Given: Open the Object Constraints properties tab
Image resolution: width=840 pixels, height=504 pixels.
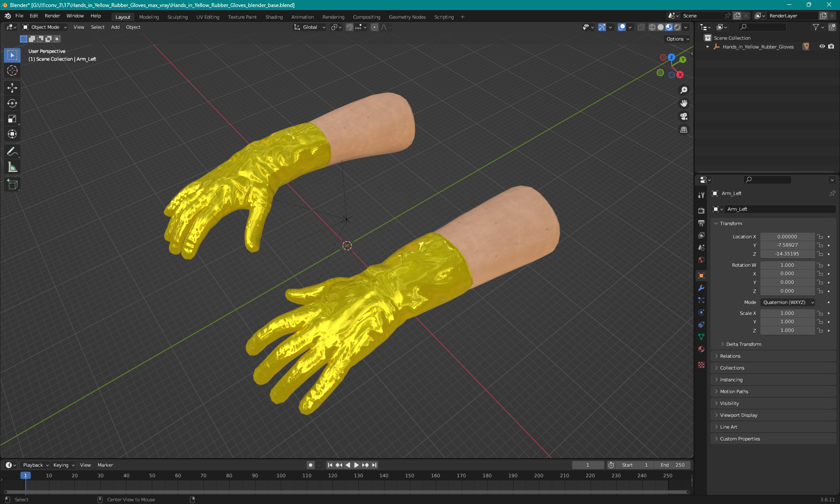Looking at the screenshot, I should tap(701, 325).
